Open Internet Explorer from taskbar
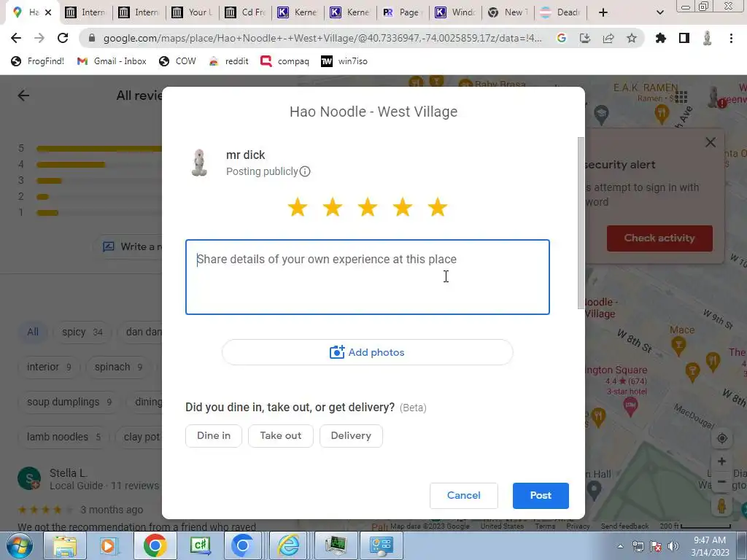Viewport: 747px width, 560px height. [289, 545]
